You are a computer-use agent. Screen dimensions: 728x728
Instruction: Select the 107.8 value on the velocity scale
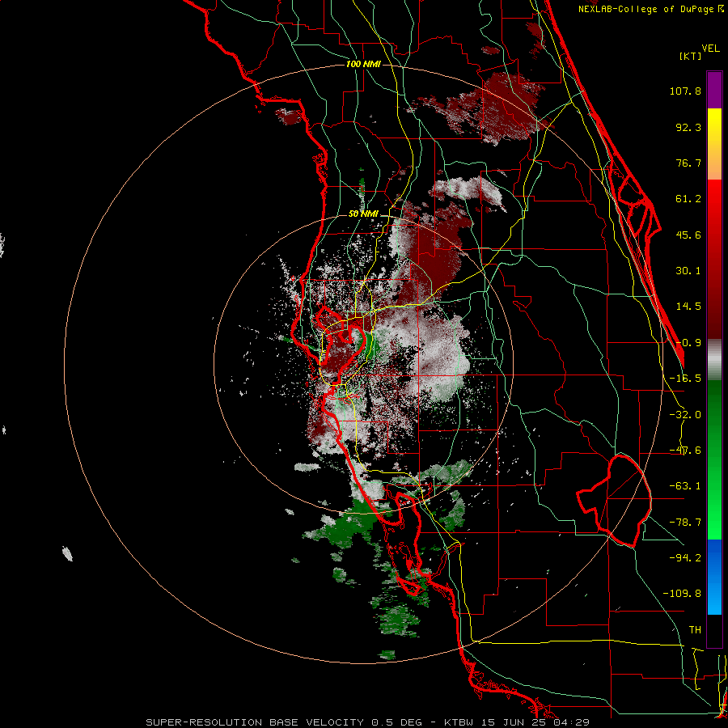[685, 91]
